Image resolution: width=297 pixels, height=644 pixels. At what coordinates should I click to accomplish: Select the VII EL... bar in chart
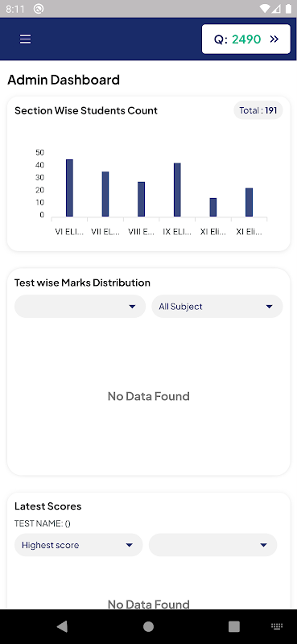(105, 194)
